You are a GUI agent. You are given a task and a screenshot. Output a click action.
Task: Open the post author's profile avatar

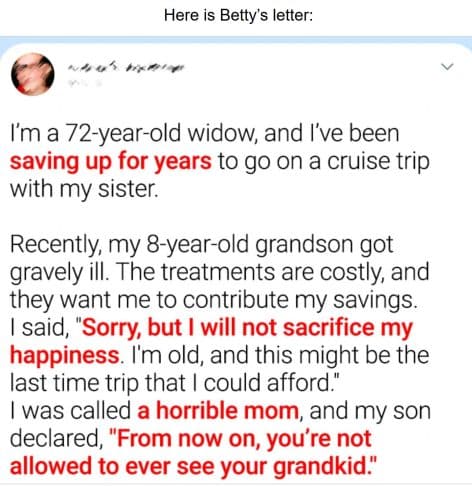32,74
